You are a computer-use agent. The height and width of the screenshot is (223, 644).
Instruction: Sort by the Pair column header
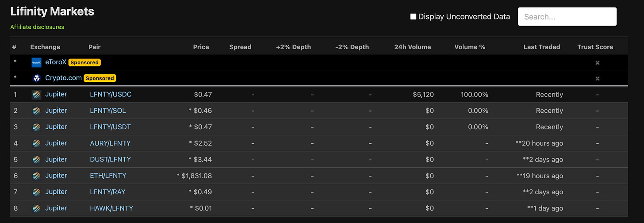click(x=95, y=47)
